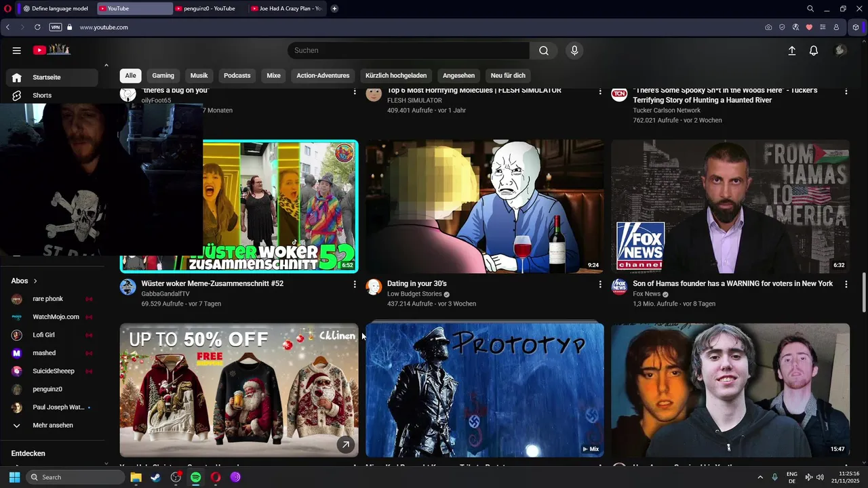
Task: Open the upload/create video icon
Action: click(791, 50)
